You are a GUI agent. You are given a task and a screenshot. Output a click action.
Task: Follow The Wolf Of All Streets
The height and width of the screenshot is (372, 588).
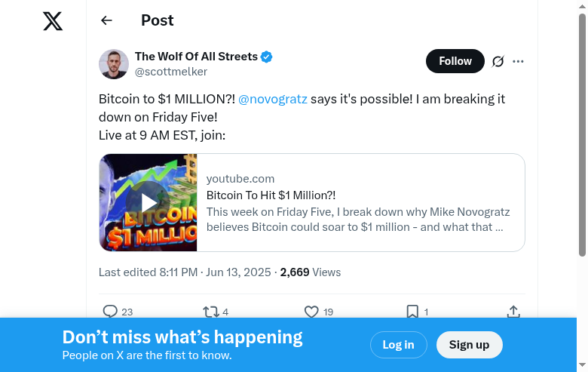[x=455, y=61]
